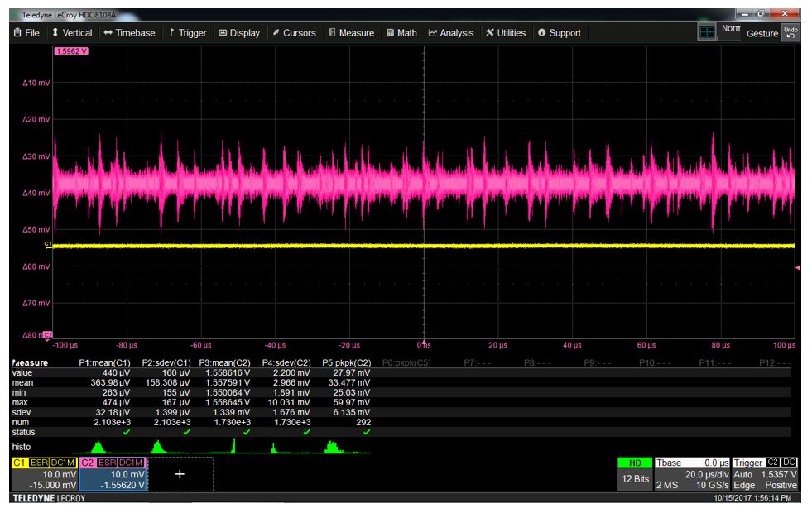This screenshot has width=812, height=513.
Task: Click the plus box to add a trace
Action: click(x=180, y=473)
